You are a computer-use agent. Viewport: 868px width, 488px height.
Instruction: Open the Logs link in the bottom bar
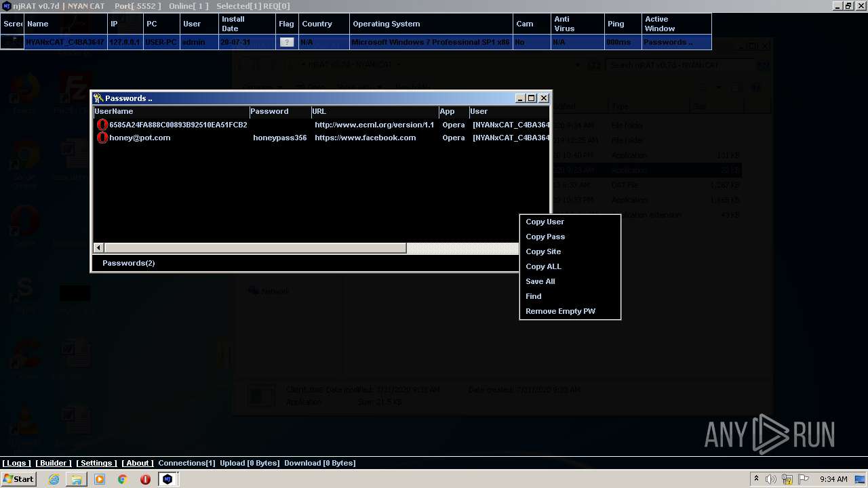(x=16, y=463)
